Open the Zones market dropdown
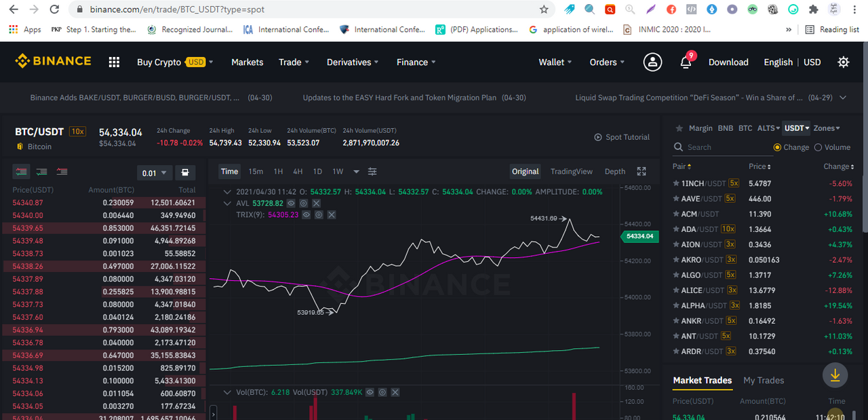The height and width of the screenshot is (420, 868). (827, 128)
